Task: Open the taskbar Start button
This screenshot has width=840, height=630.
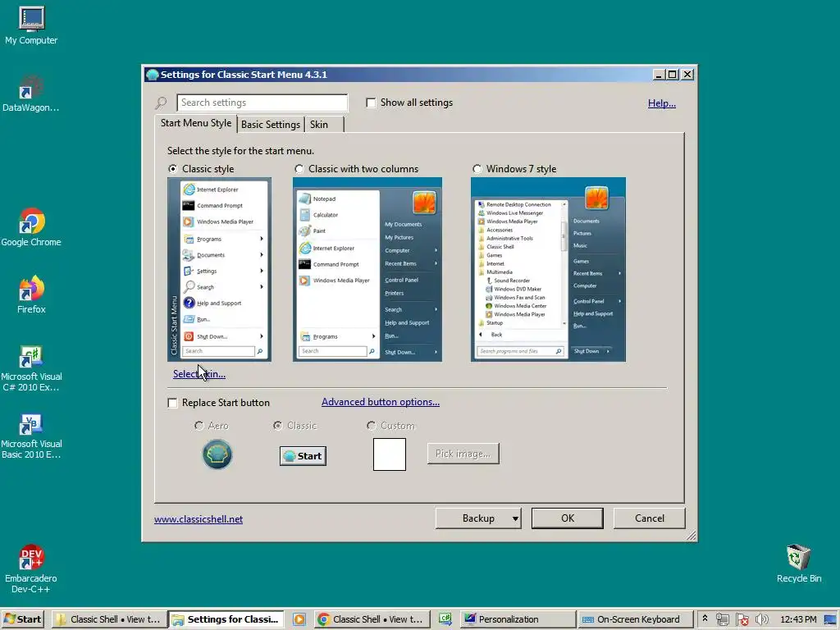Action: pyautogui.click(x=22, y=619)
